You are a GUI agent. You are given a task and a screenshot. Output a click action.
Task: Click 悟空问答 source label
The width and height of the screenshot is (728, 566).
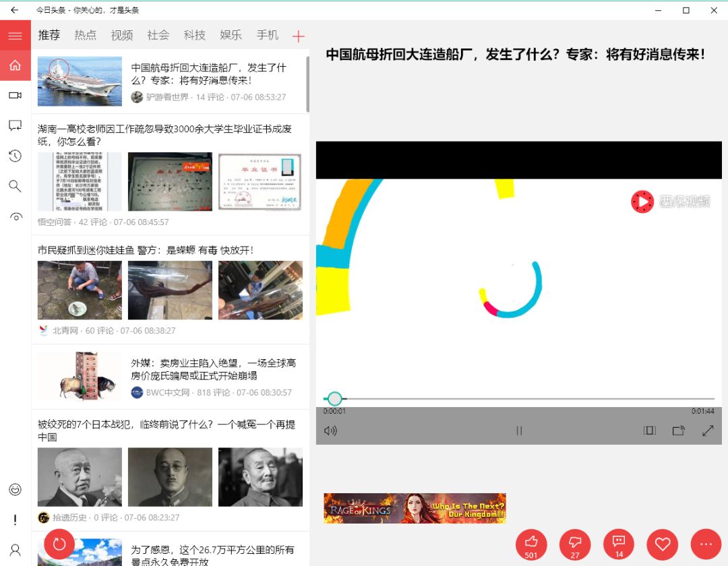click(x=55, y=222)
